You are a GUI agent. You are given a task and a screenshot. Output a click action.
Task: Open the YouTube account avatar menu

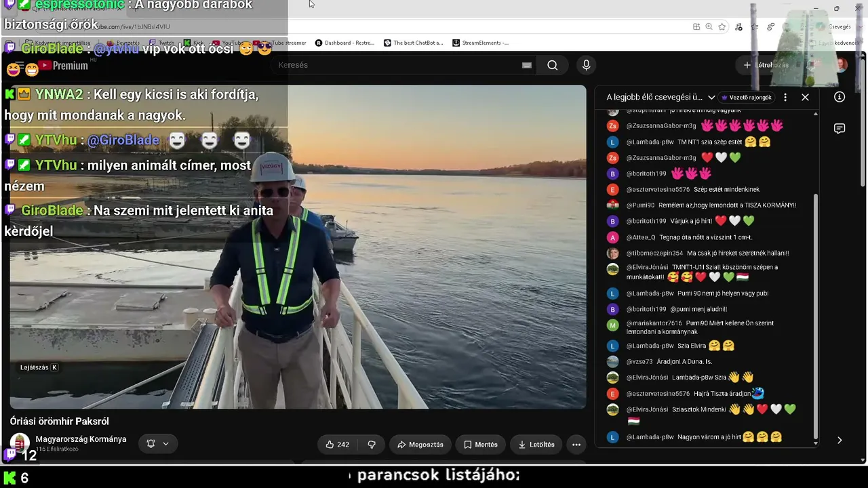[841, 65]
